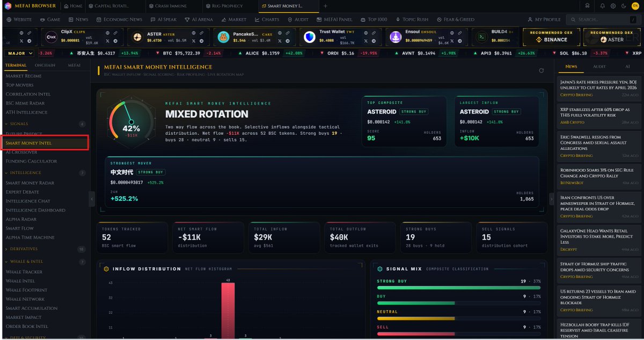644x340 pixels.
Task: Collapse the right news panel with the handle
Action: [x=551, y=199]
